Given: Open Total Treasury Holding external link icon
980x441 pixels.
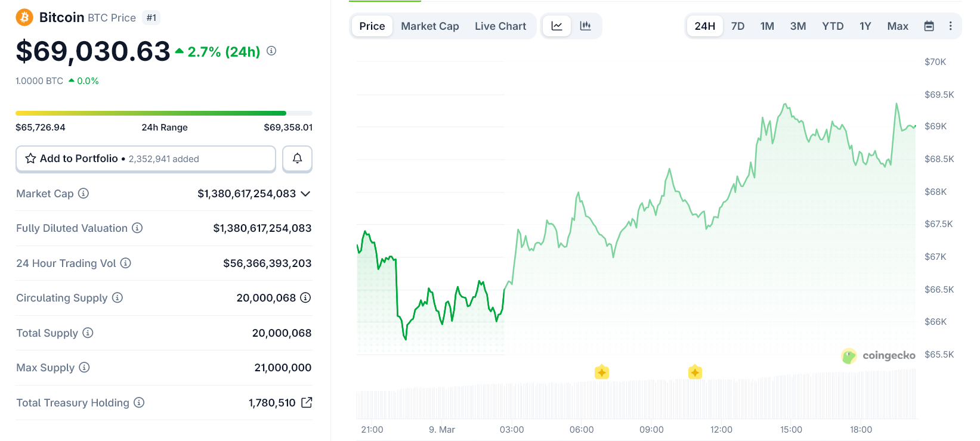Looking at the screenshot, I should click(x=307, y=402).
